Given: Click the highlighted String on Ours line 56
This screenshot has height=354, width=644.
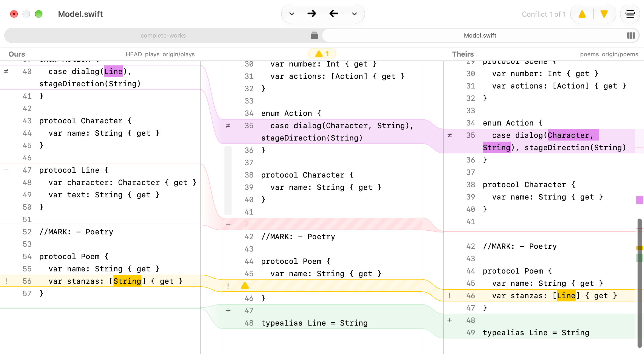Looking at the screenshot, I should click(127, 281).
